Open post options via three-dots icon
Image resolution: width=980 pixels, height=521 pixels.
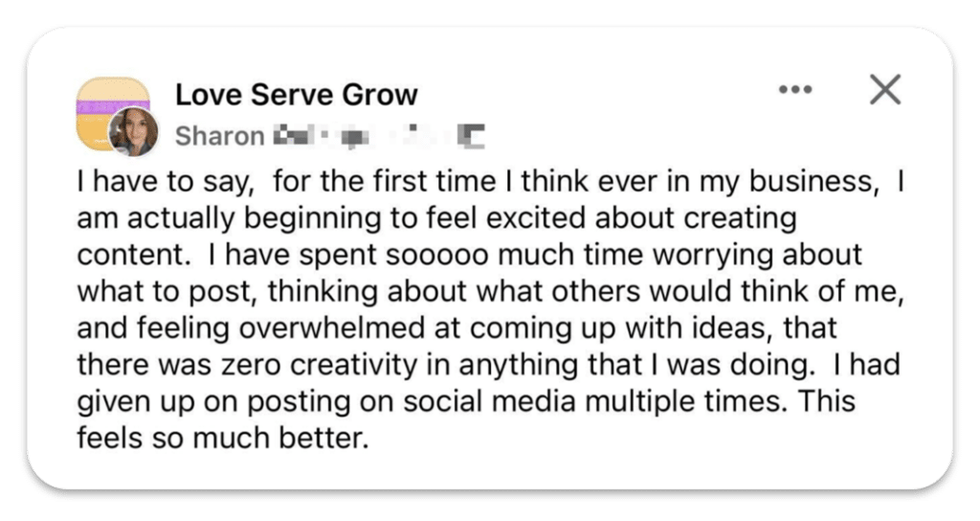point(795,89)
